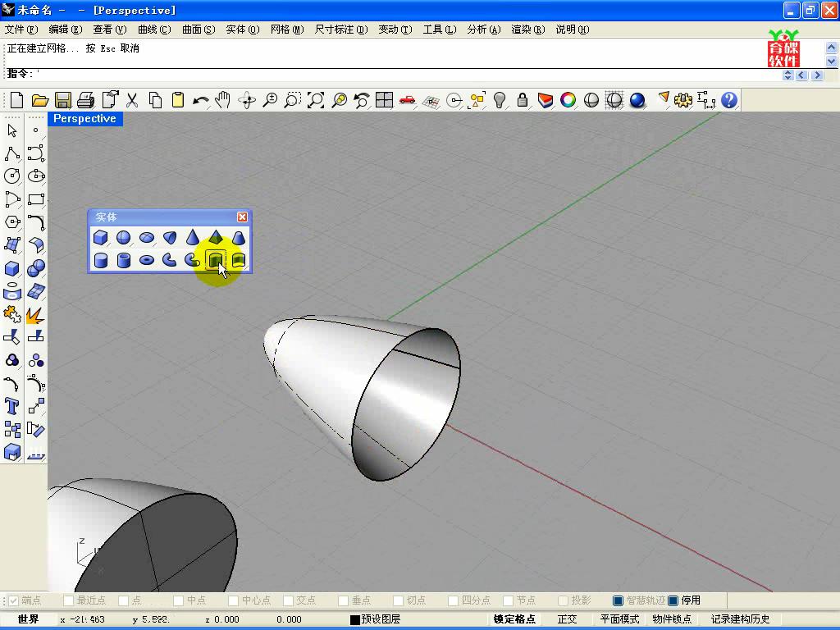
Task: Click the command history scroll up arrow
Action: coord(832,47)
